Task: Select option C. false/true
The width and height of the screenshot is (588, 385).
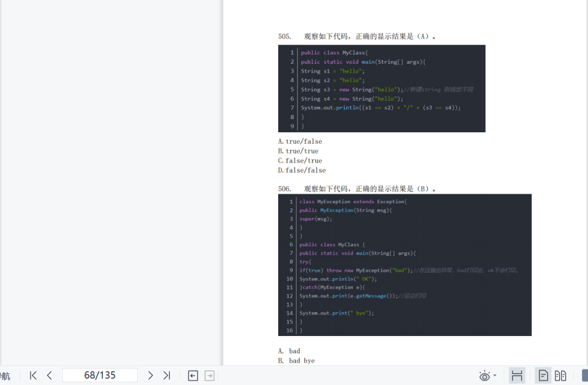Action: pyautogui.click(x=300, y=161)
